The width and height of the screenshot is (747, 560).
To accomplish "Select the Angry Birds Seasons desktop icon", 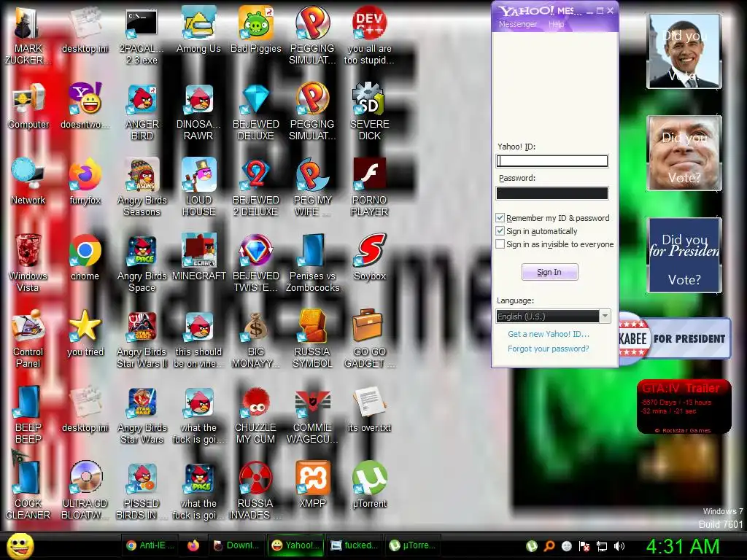I will tap(142, 187).
